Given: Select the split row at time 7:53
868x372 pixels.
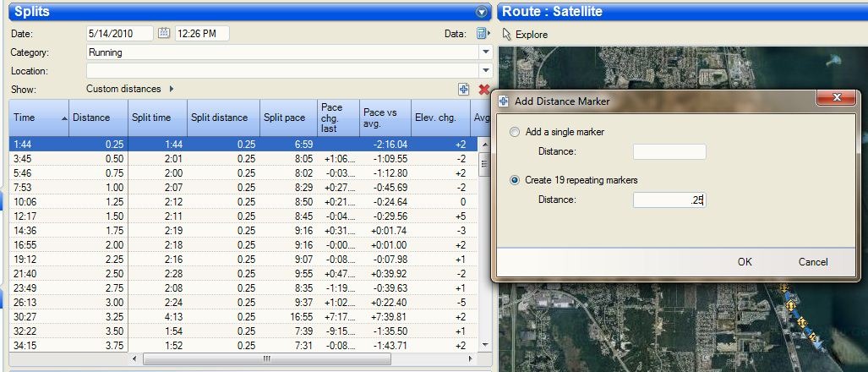Looking at the screenshot, I should [x=243, y=188].
